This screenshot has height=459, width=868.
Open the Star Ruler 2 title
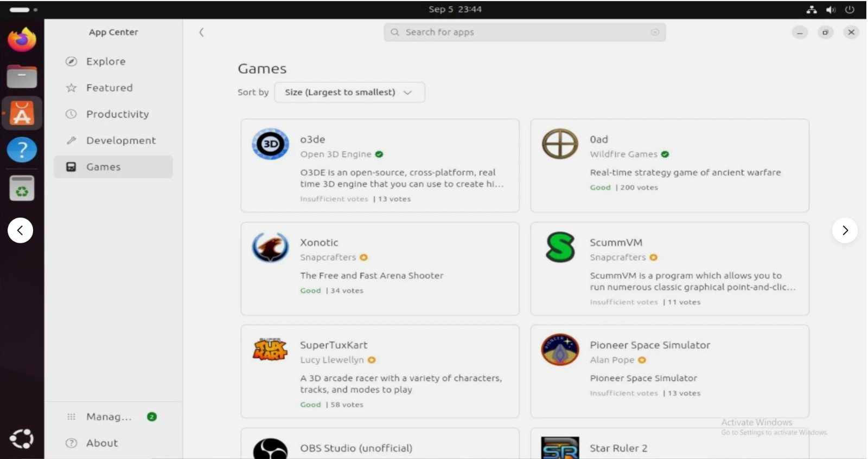point(618,448)
